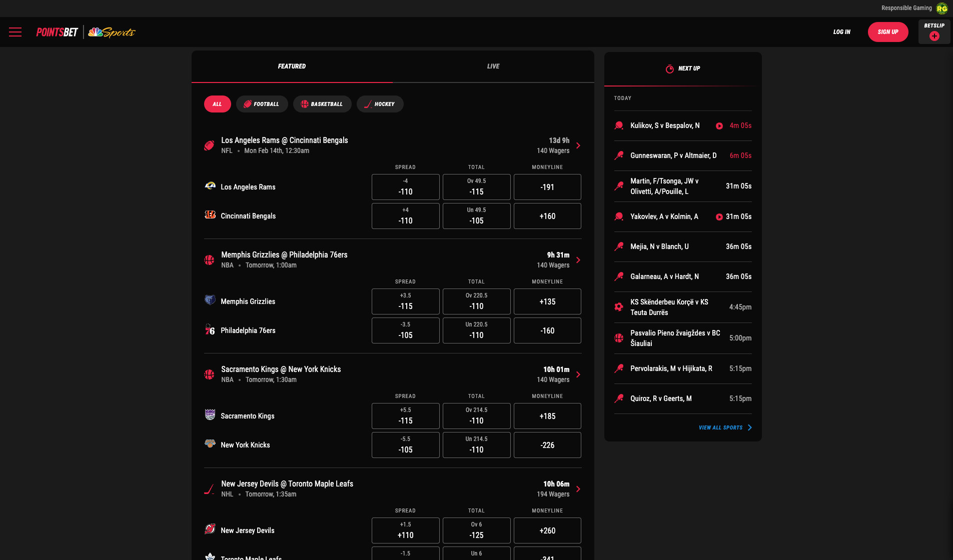
Task: Click basketball icon beside Grizzlies @ 76ers
Action: (209, 260)
